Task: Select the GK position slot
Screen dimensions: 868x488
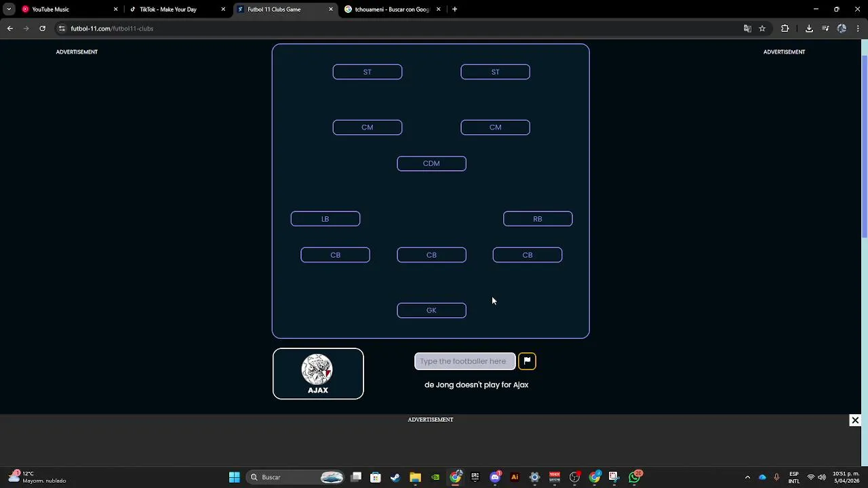Action: (x=431, y=310)
